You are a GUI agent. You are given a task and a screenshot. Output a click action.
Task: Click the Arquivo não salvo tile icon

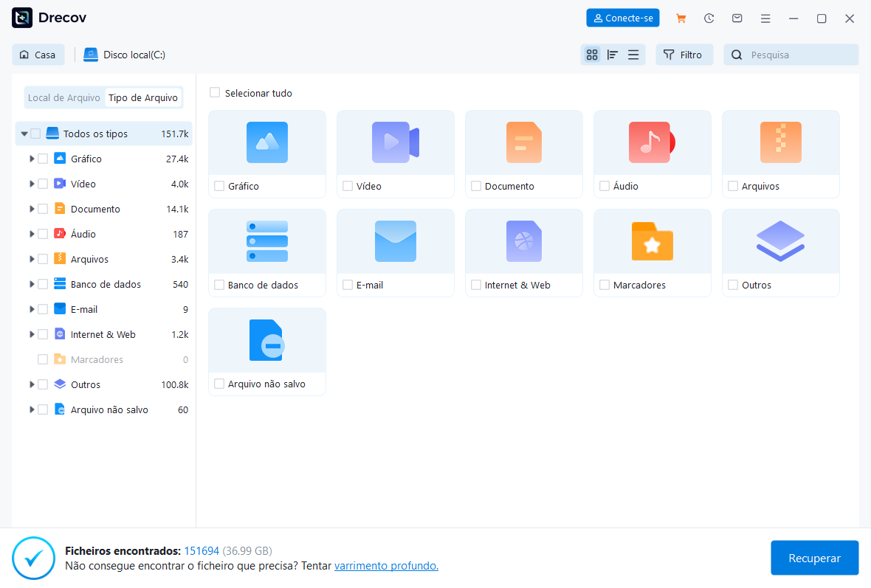pyautogui.click(x=267, y=340)
